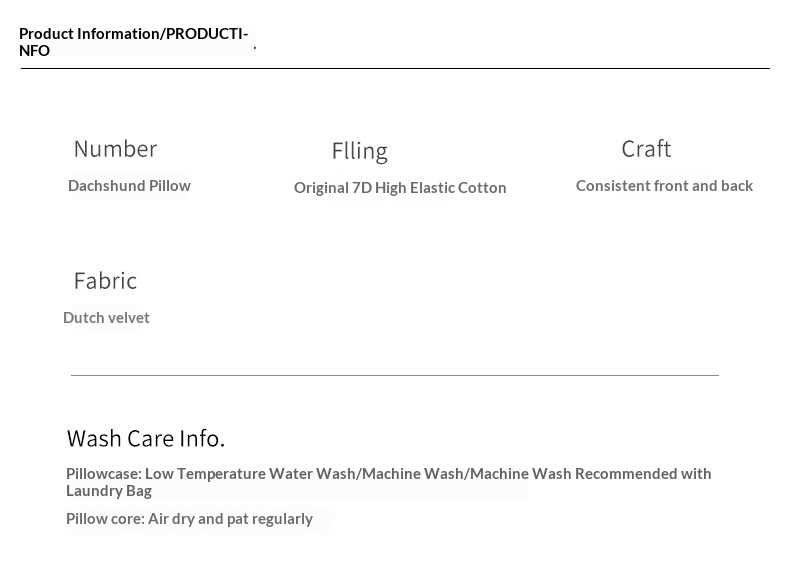Click the word NFO in header
790x579 pixels.
tap(34, 50)
